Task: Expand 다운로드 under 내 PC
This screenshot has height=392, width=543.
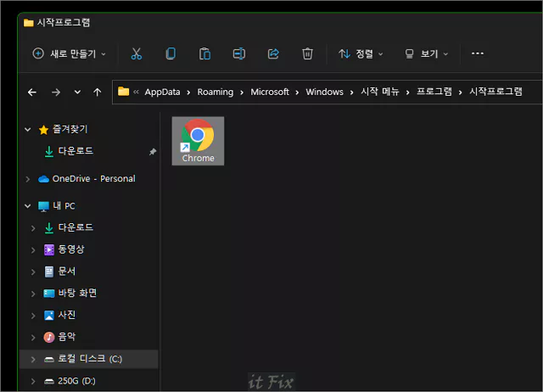Action: (x=33, y=228)
